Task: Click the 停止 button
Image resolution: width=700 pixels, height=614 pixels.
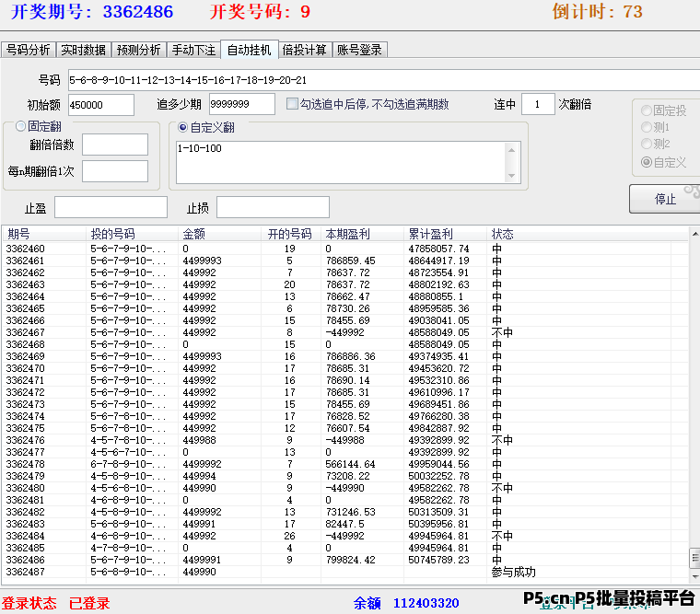Action: [665, 199]
